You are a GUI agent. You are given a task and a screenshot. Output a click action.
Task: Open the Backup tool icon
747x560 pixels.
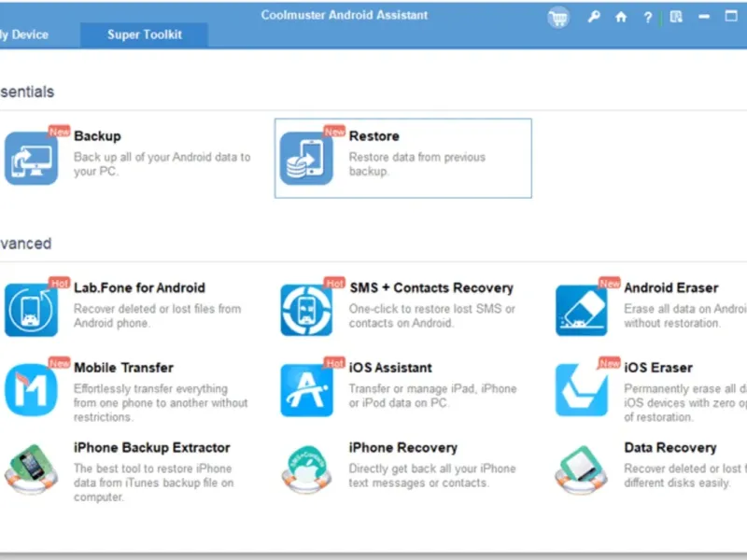pyautogui.click(x=31, y=158)
